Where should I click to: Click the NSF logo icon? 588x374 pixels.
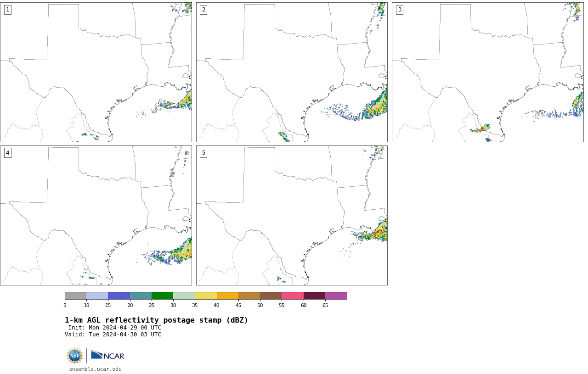click(75, 356)
